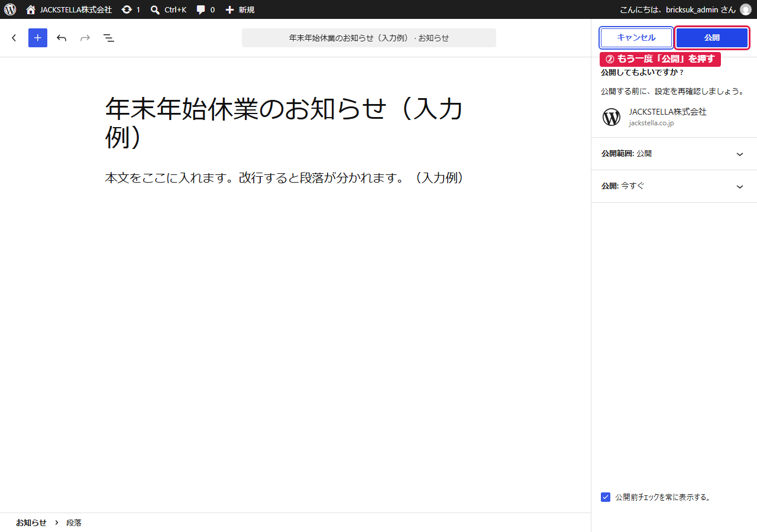Screen dimensions: 757x532
Task: Undo the last edit
Action: tap(62, 38)
